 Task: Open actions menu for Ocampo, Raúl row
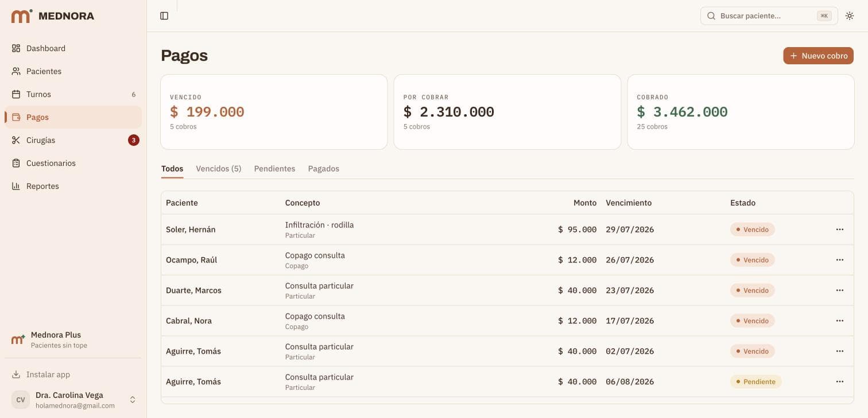(x=840, y=260)
